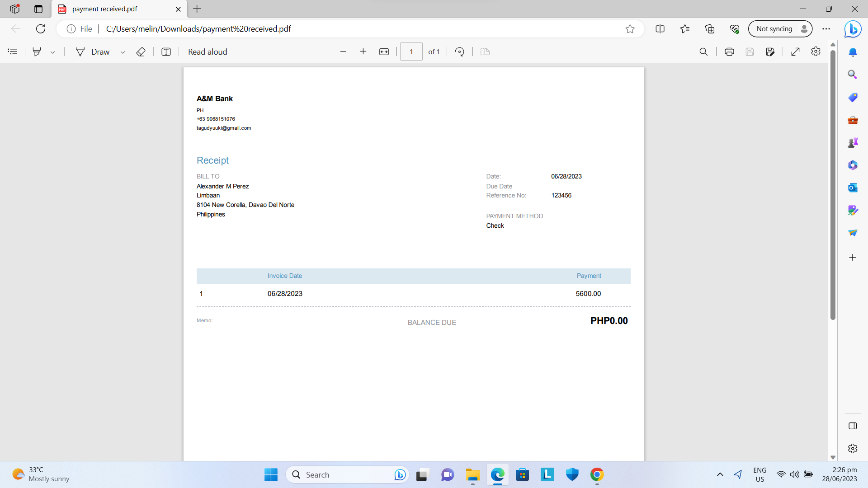Click the Fit to width icon

click(384, 52)
